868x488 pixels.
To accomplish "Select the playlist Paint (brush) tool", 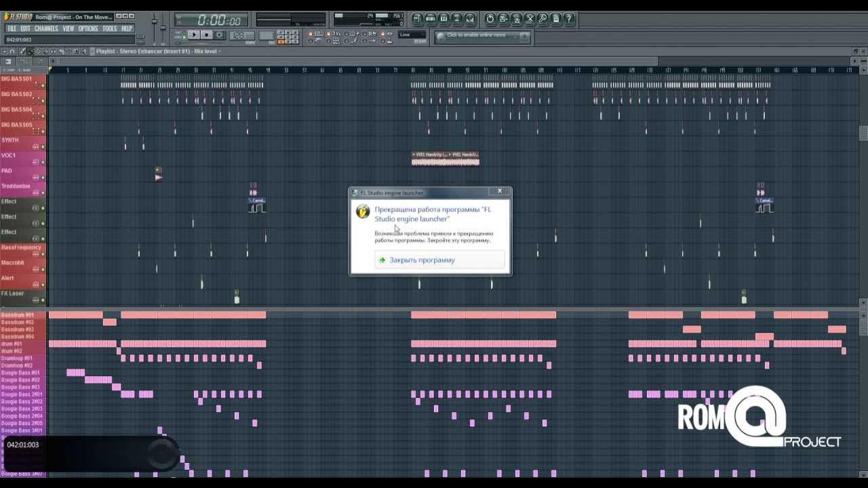I will tap(30, 51).
